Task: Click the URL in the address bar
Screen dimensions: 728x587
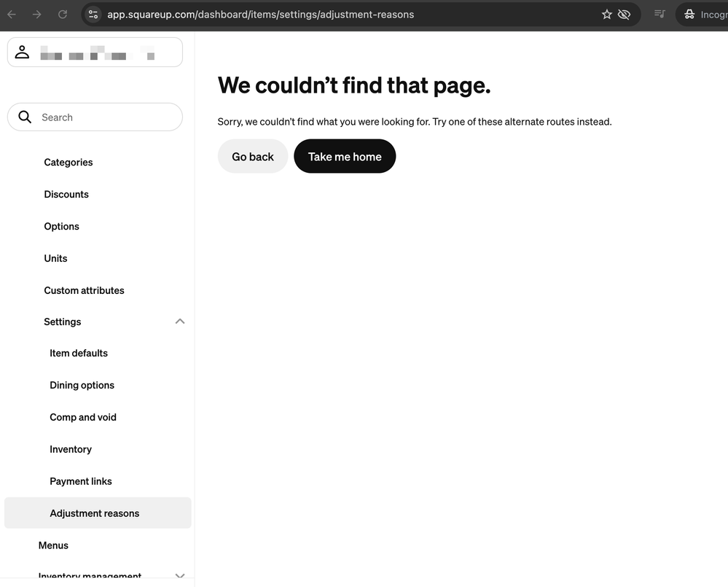Action: click(x=260, y=15)
